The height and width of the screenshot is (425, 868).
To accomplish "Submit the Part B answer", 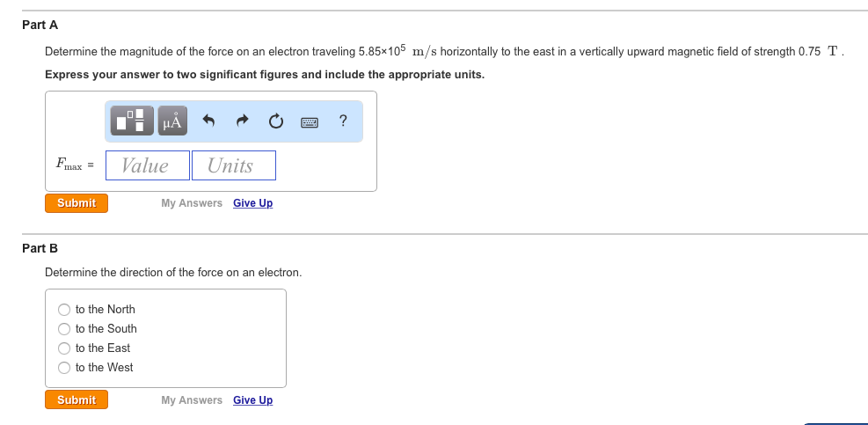I will pos(77,400).
